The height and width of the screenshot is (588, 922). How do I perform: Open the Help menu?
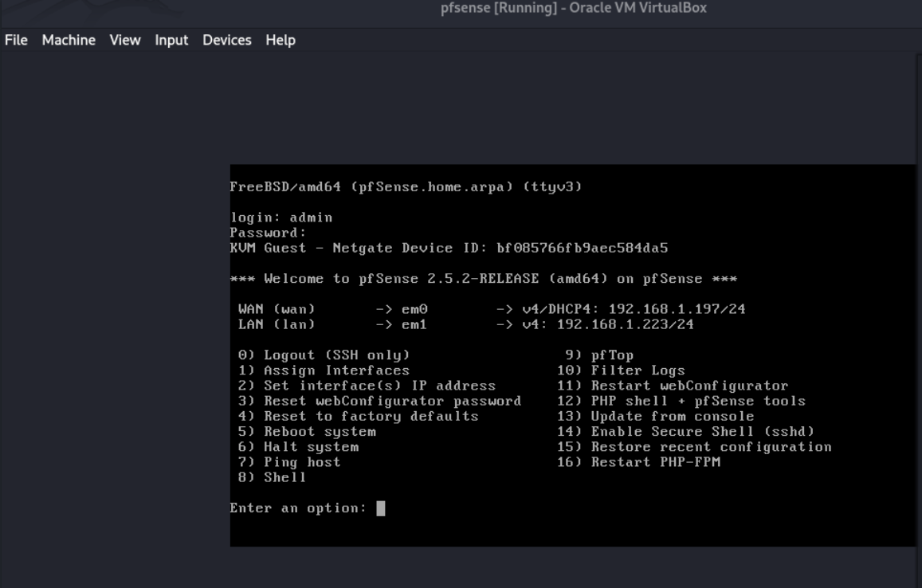(281, 40)
